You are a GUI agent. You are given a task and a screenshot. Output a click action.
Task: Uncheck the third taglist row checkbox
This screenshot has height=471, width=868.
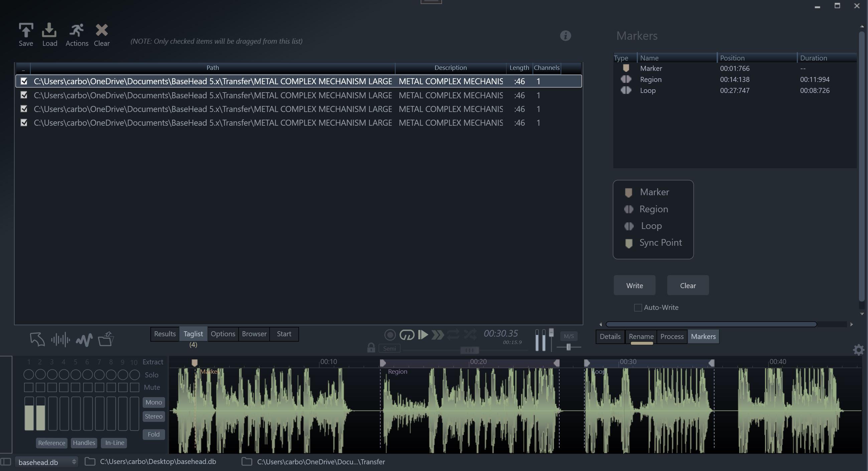24,109
